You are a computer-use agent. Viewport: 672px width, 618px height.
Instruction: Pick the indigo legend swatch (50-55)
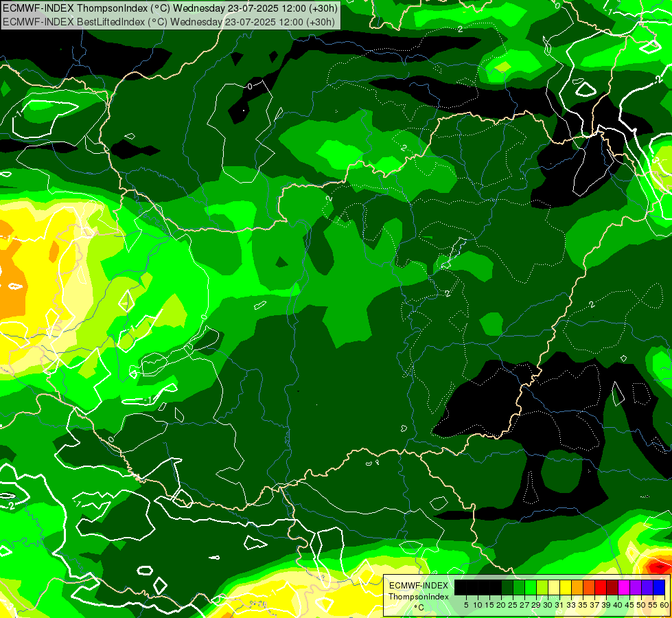coord(647,587)
